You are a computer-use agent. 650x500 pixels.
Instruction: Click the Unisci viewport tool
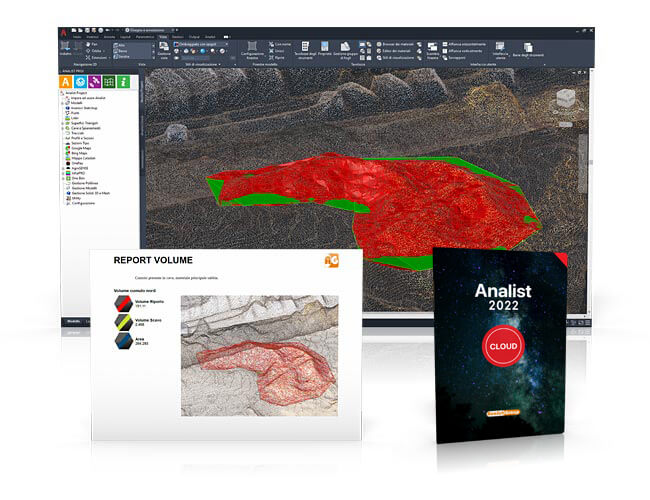[x=275, y=51]
